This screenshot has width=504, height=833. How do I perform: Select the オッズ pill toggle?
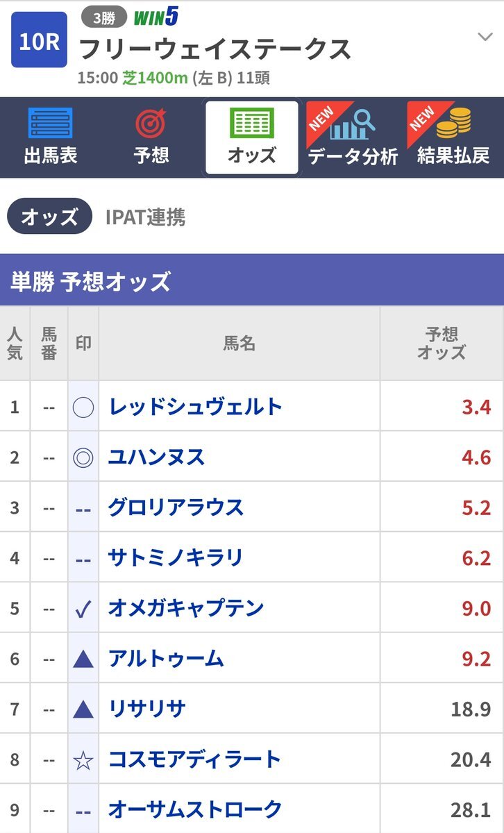pyautogui.click(x=49, y=217)
